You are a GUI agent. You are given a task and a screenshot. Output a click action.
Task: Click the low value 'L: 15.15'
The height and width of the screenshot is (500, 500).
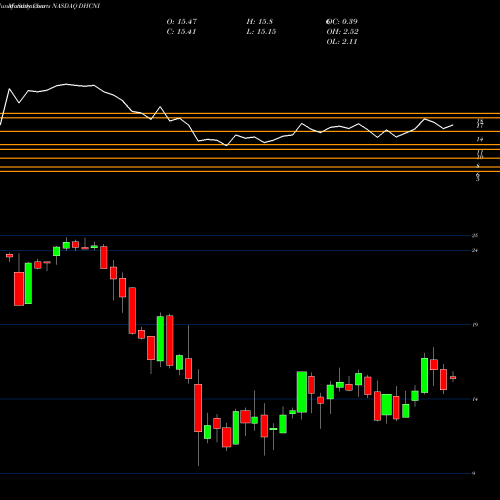pos(261,32)
